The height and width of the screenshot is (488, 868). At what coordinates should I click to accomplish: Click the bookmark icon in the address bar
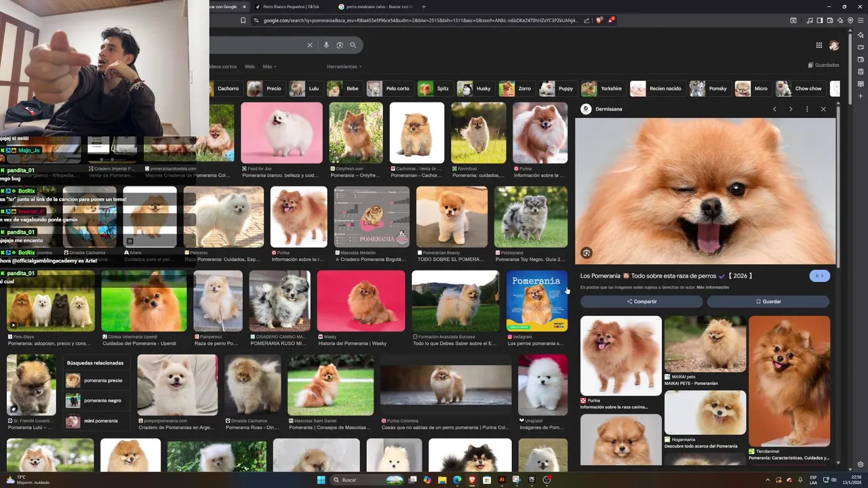(x=243, y=20)
